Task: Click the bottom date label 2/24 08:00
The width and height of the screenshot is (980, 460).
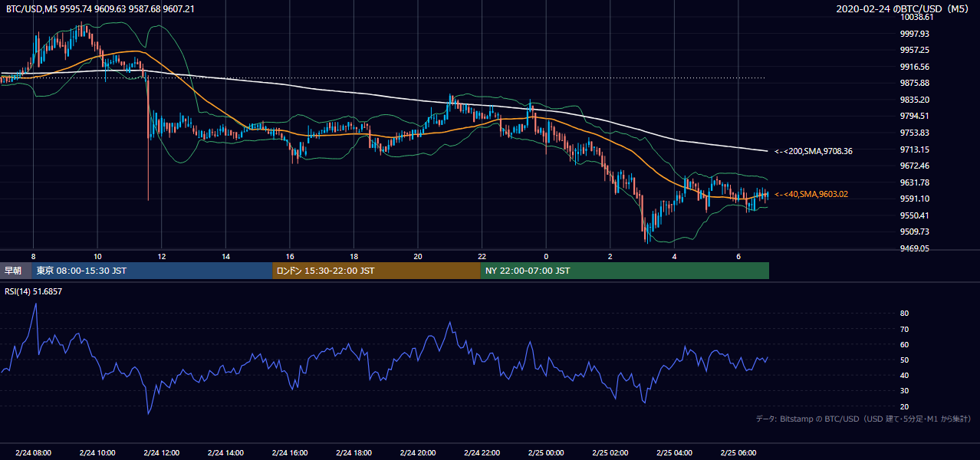Action: point(33,453)
